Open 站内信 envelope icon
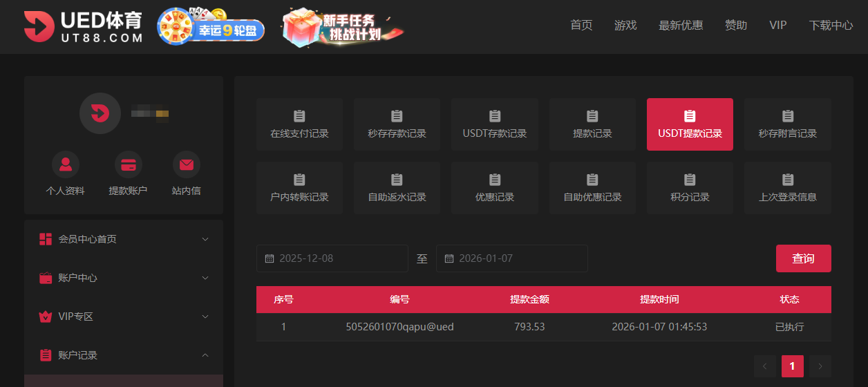 (x=186, y=164)
